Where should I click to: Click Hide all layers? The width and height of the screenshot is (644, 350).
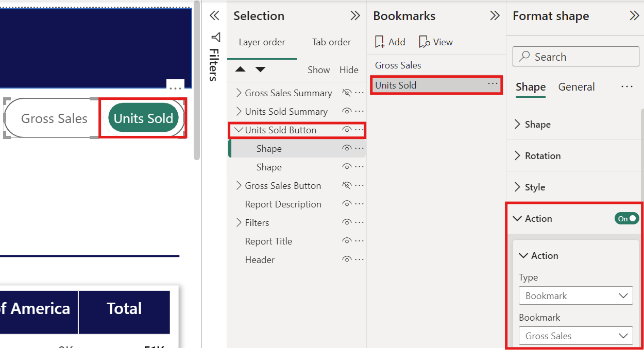[349, 70]
